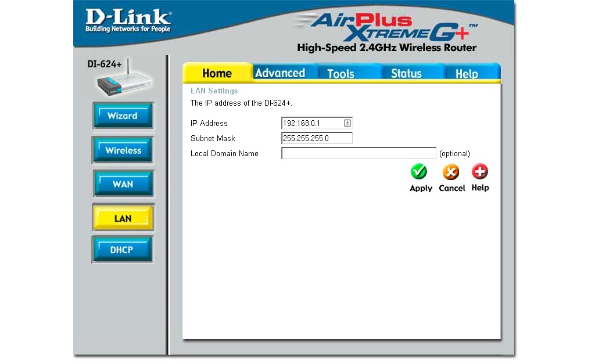Click the DI-624+ model label

105,64
